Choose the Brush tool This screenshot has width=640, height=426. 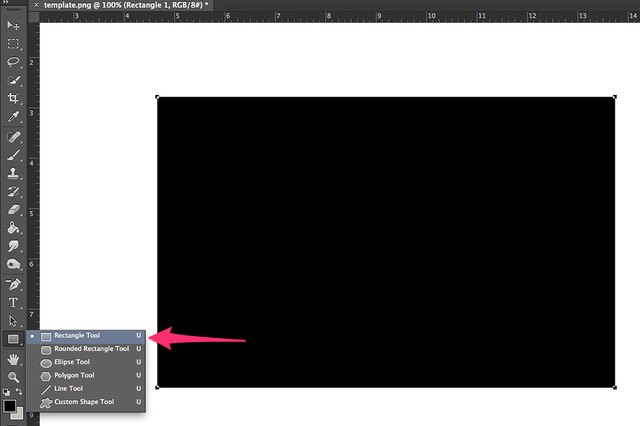point(13,155)
